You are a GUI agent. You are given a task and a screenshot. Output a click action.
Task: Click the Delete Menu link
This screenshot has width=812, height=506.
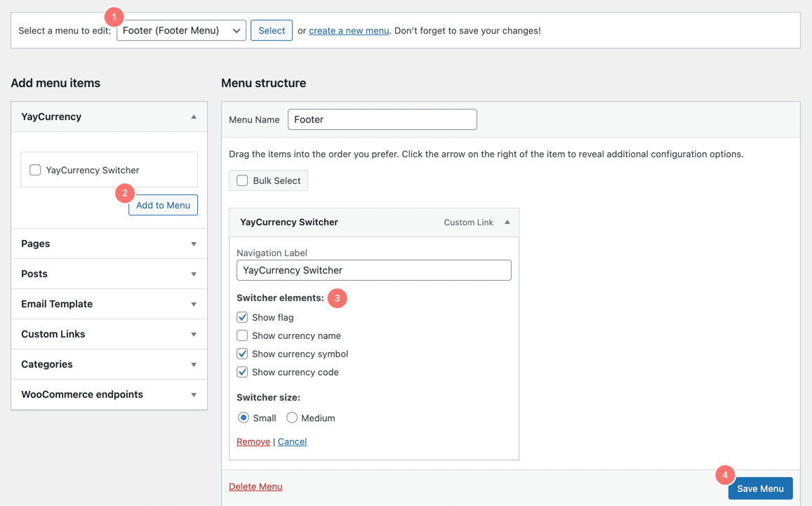pos(255,486)
